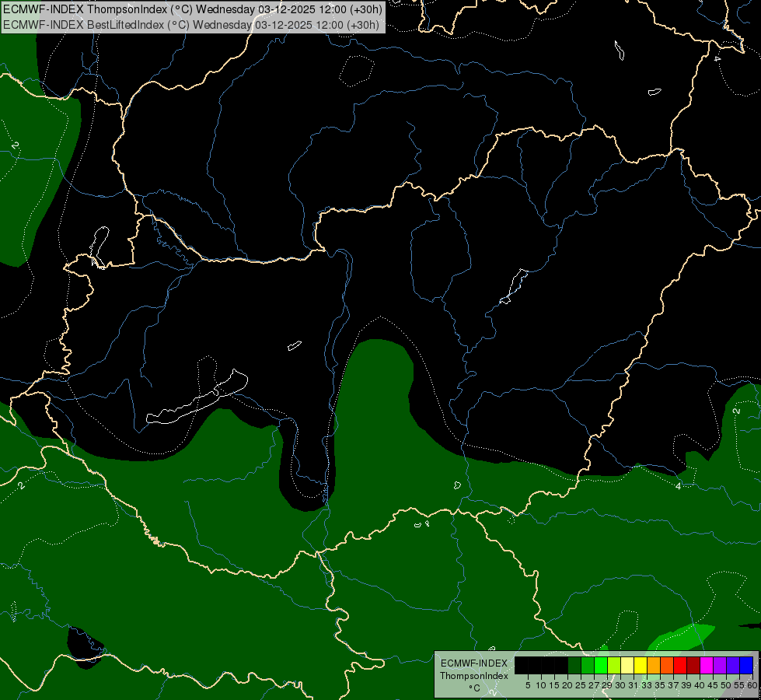Click the legend tick value 27
The image size is (761, 700).
coord(594,685)
